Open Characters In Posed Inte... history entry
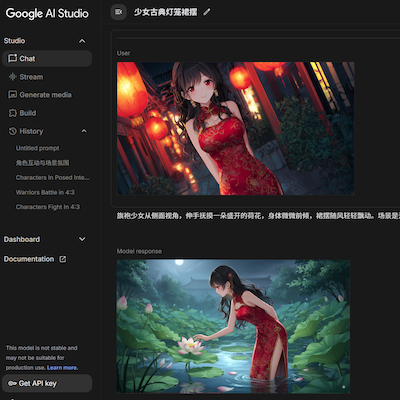400x400 pixels. (52, 177)
